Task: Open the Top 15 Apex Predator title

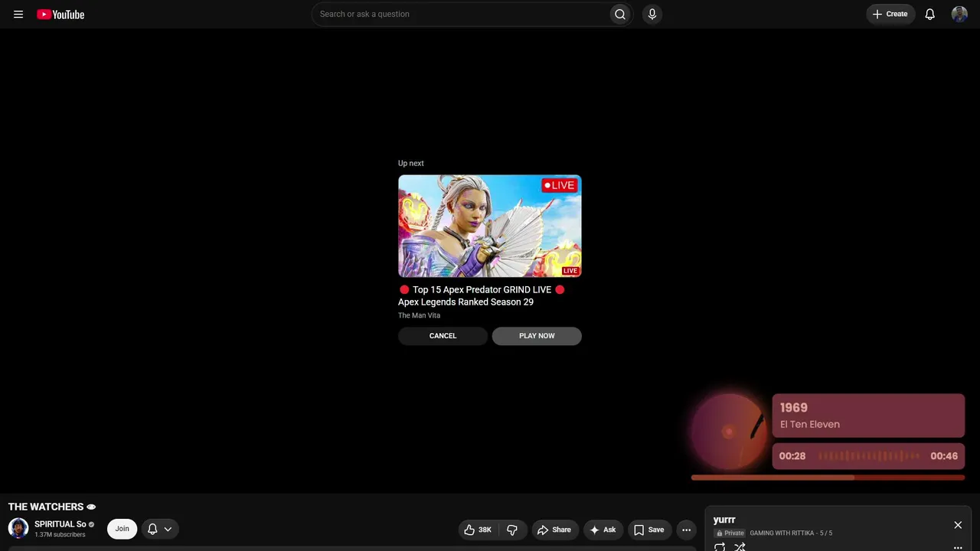Action: pyautogui.click(x=482, y=296)
